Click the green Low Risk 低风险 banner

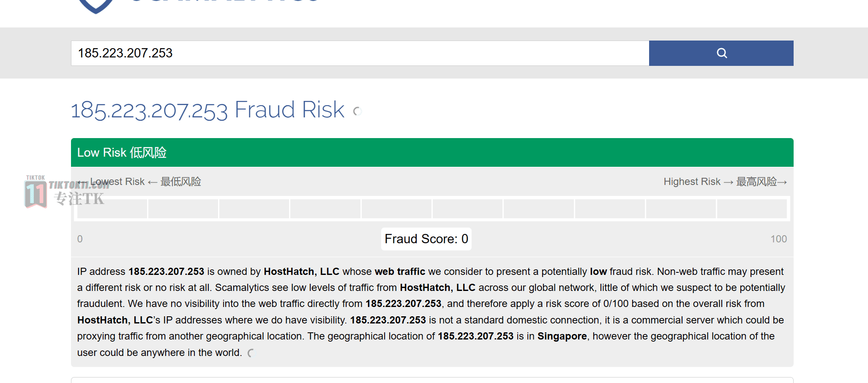click(x=432, y=152)
